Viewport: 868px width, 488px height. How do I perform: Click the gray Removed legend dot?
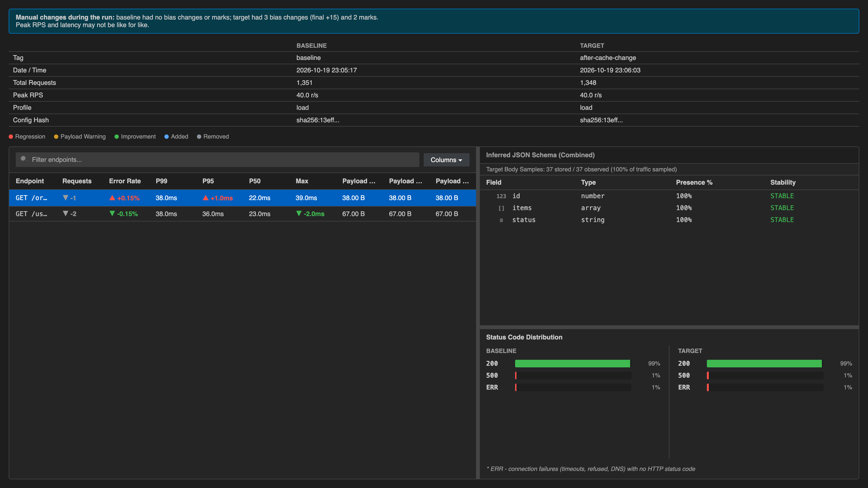[x=199, y=136]
